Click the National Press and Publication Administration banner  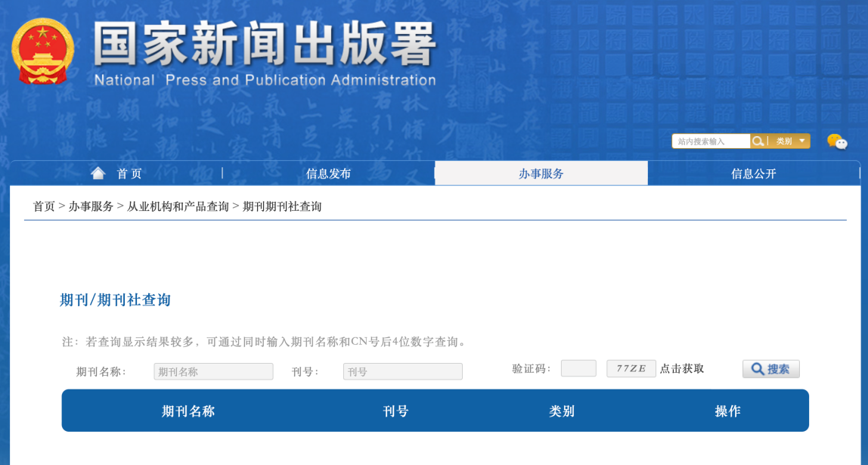coord(265,49)
